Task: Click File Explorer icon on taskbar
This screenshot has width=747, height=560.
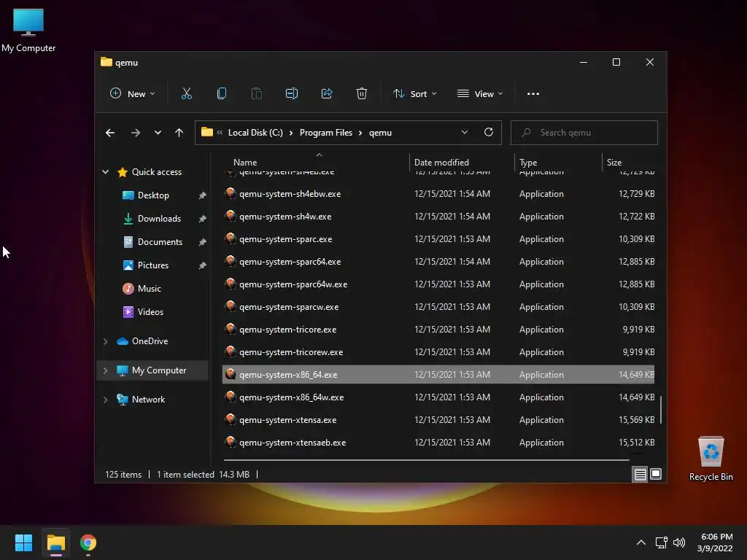Action: click(55, 542)
